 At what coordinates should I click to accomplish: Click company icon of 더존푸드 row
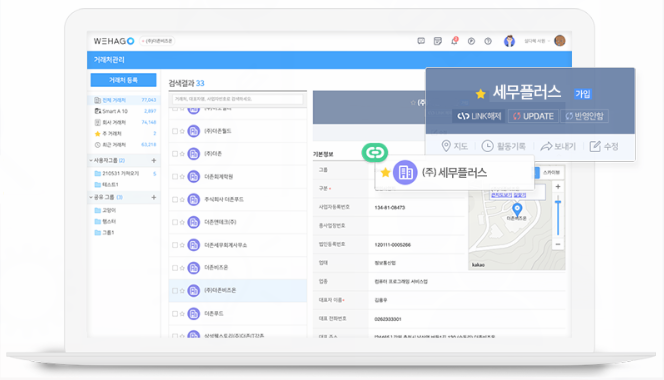coord(194,313)
